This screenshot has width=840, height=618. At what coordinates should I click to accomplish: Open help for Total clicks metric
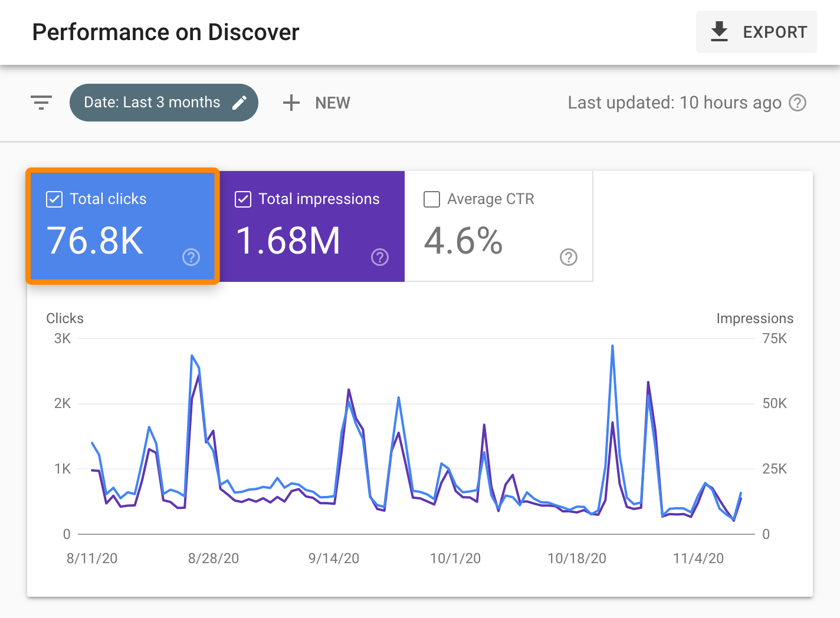191,257
